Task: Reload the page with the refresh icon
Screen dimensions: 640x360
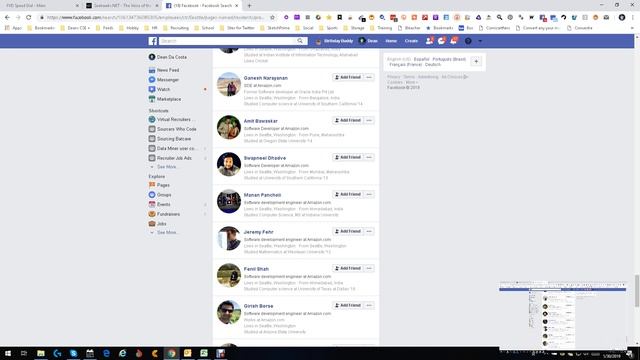Action: [29, 17]
